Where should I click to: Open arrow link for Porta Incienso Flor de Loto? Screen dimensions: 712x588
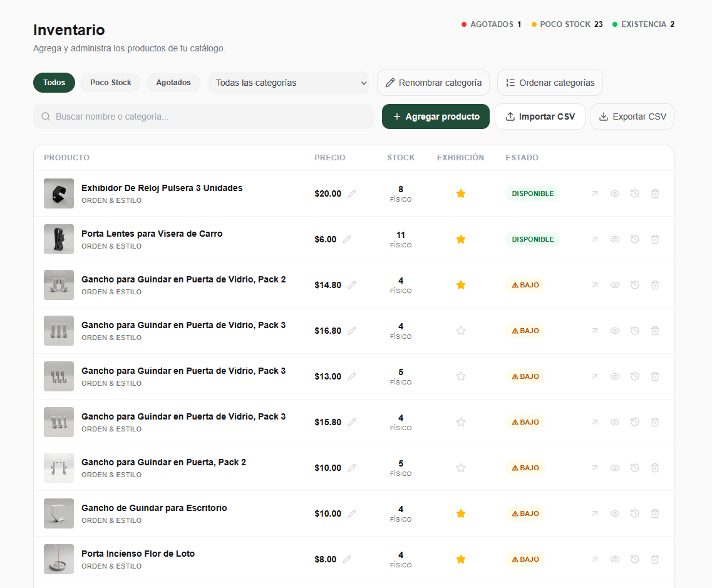point(594,559)
